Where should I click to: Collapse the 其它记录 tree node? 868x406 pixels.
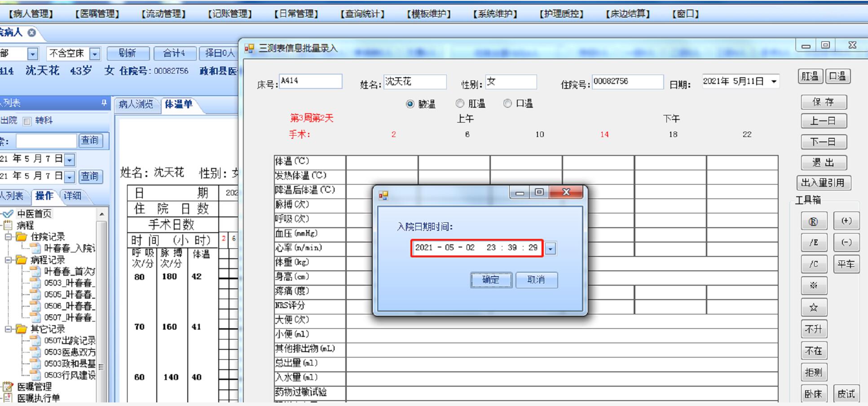tap(8, 329)
